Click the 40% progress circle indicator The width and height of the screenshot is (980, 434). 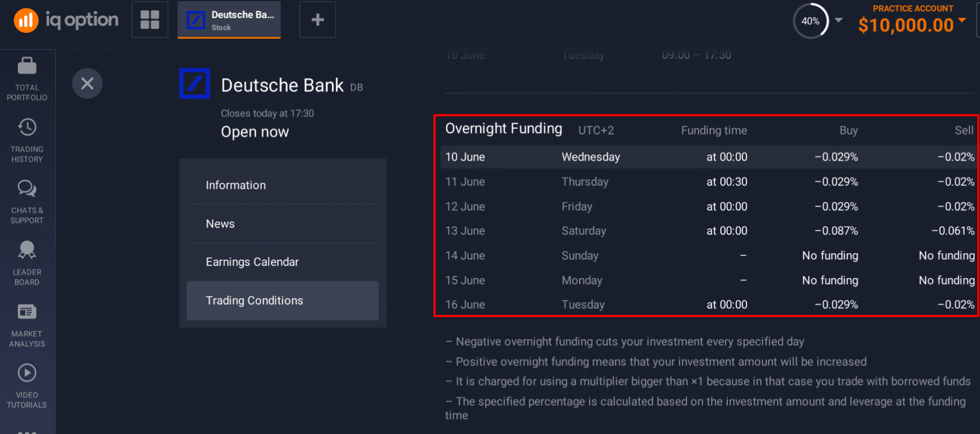coord(810,20)
